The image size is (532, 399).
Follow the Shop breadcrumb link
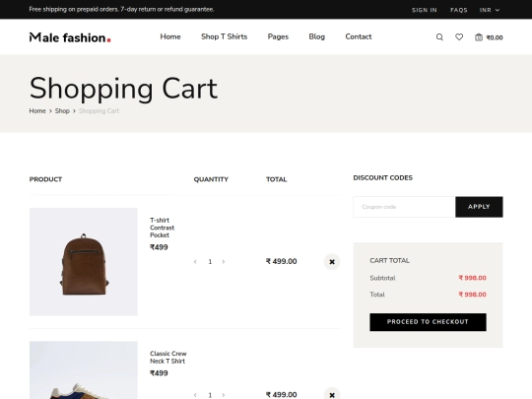[x=62, y=111]
